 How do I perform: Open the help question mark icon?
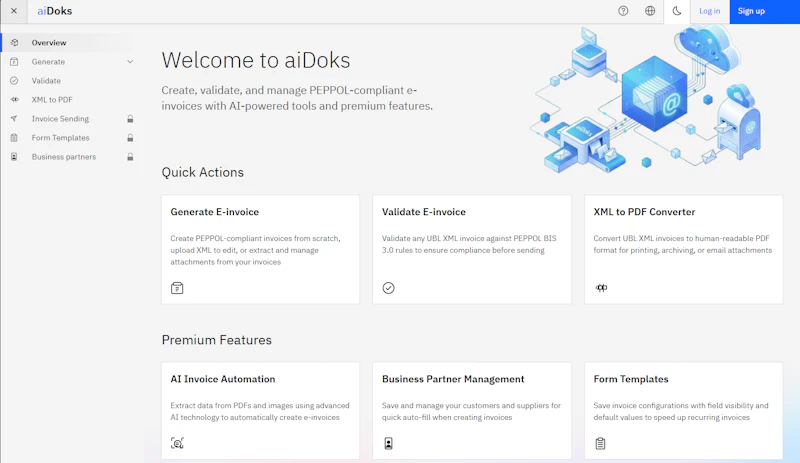(x=623, y=11)
